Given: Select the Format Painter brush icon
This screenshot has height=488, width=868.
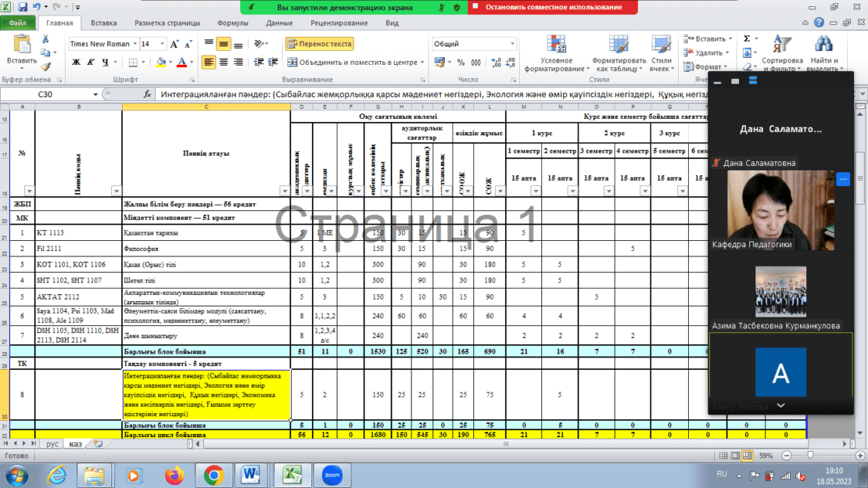Looking at the screenshot, I should (x=45, y=67).
